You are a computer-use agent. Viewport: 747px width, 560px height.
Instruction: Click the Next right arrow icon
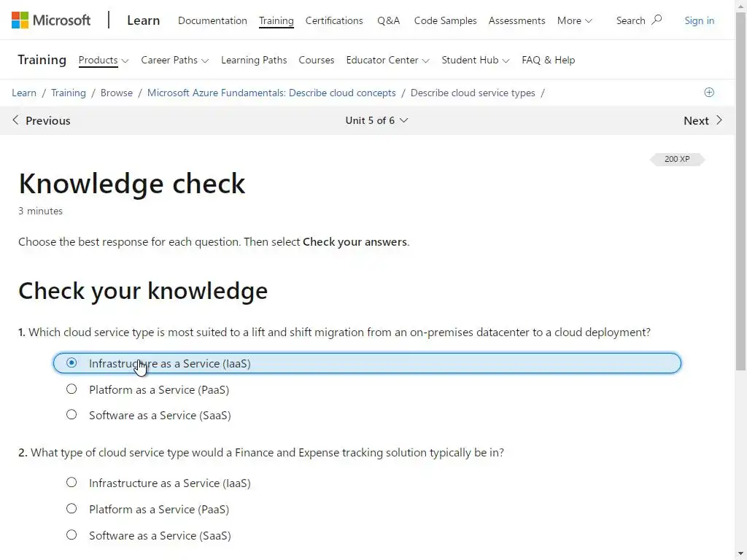click(719, 120)
